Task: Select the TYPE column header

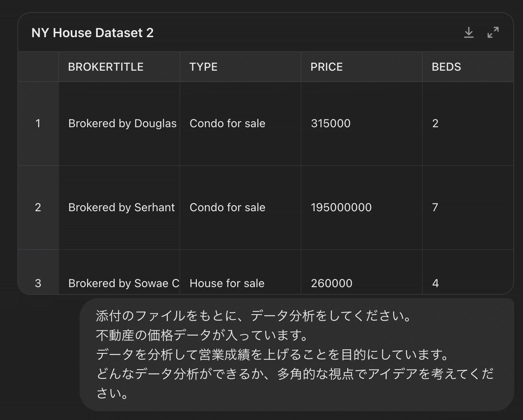Action: 204,67
